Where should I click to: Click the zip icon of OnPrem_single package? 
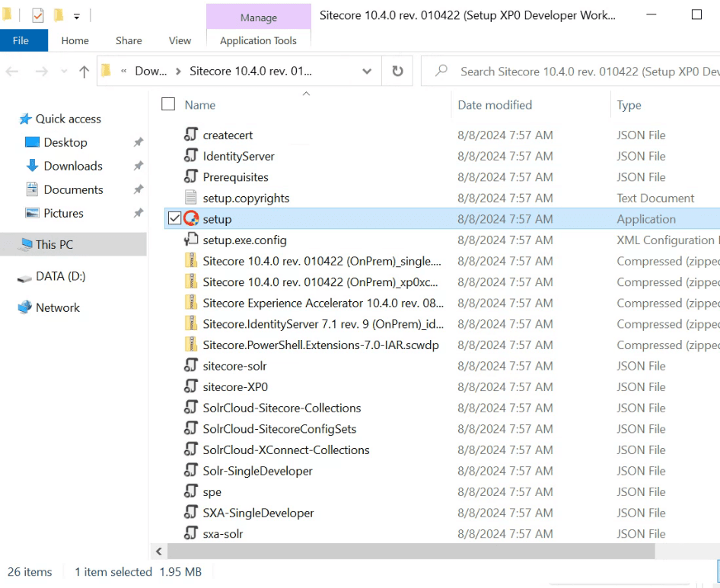tap(191, 261)
